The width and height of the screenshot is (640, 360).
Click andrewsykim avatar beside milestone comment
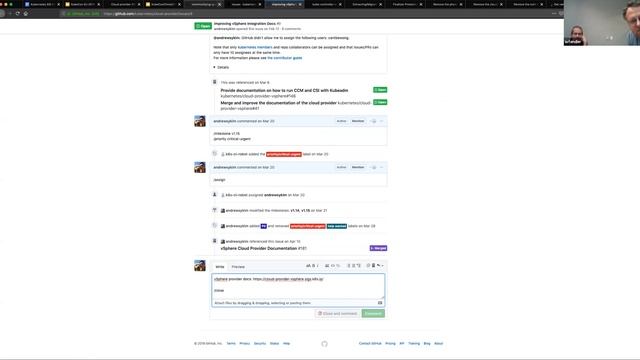200,121
